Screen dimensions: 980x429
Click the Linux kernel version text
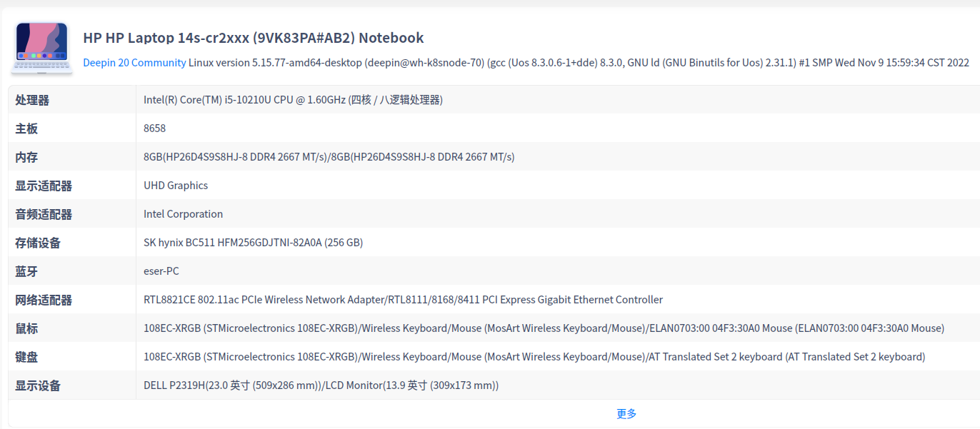[579, 63]
